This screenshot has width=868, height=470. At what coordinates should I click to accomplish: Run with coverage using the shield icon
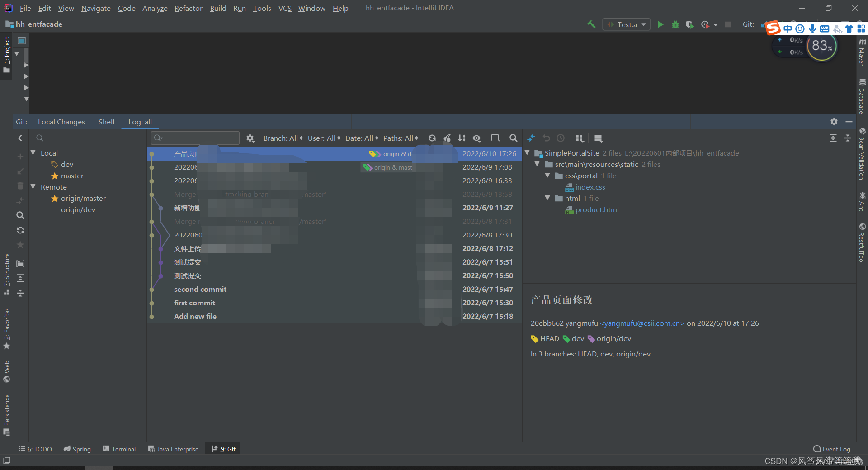pos(689,24)
